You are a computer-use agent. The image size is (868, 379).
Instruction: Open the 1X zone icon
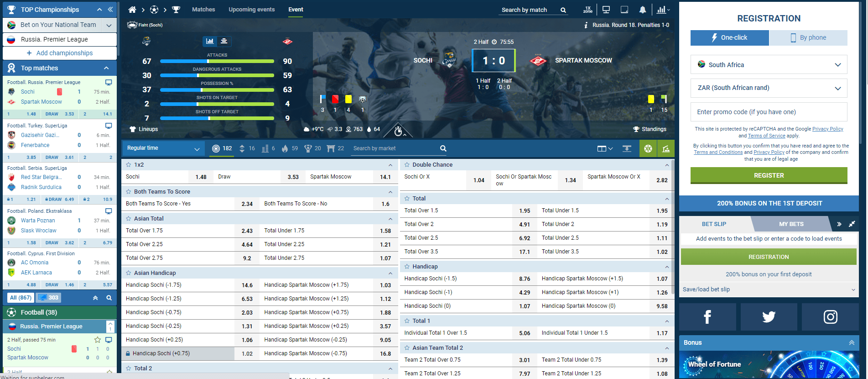(587, 10)
